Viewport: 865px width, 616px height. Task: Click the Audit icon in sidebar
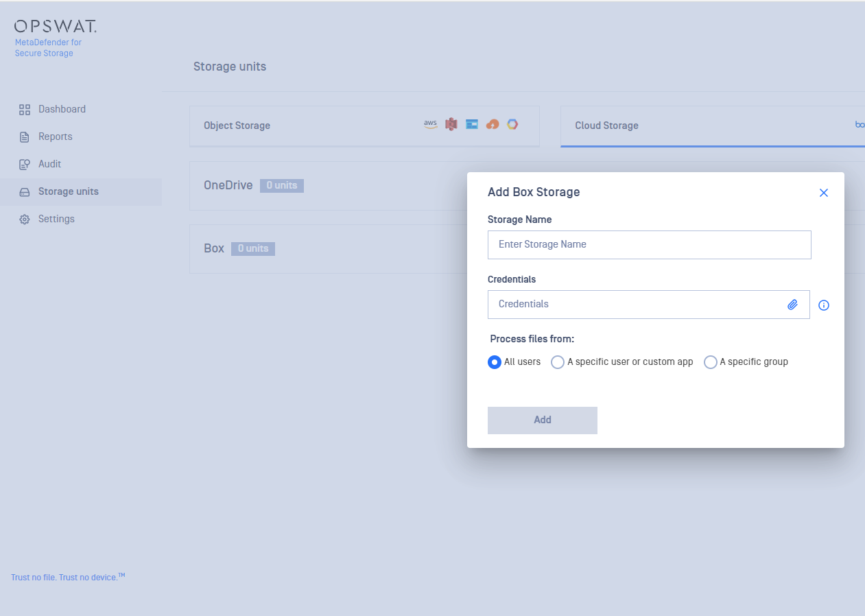[25, 165]
